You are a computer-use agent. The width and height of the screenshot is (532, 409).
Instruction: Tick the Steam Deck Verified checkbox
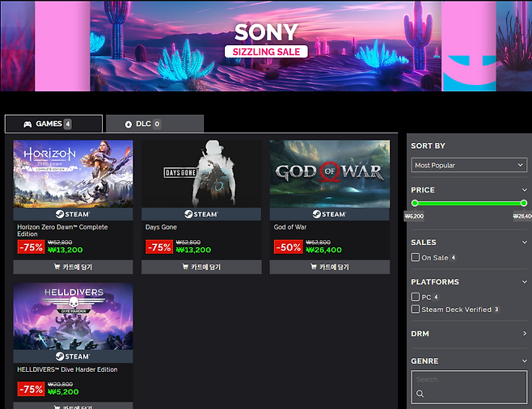point(416,309)
